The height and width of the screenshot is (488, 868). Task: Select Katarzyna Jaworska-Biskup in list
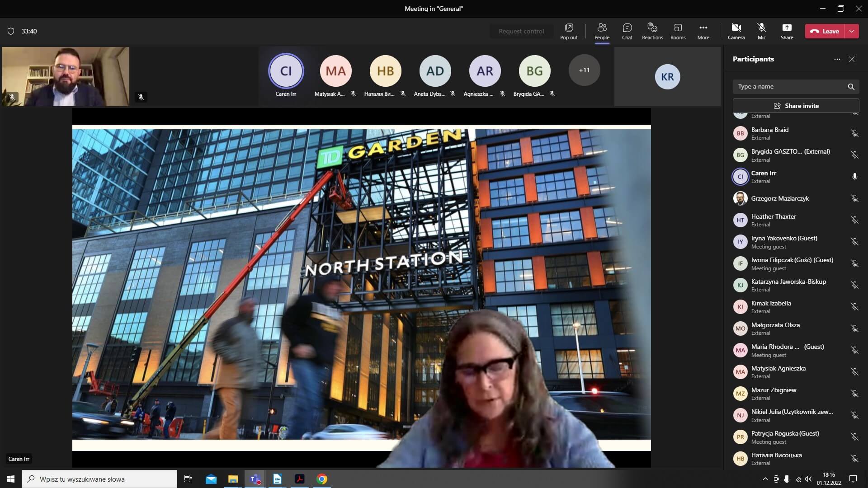(x=796, y=285)
